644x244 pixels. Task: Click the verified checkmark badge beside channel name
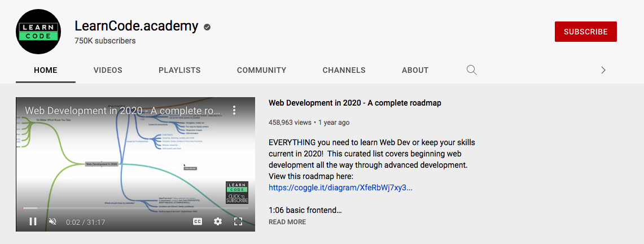click(x=207, y=27)
